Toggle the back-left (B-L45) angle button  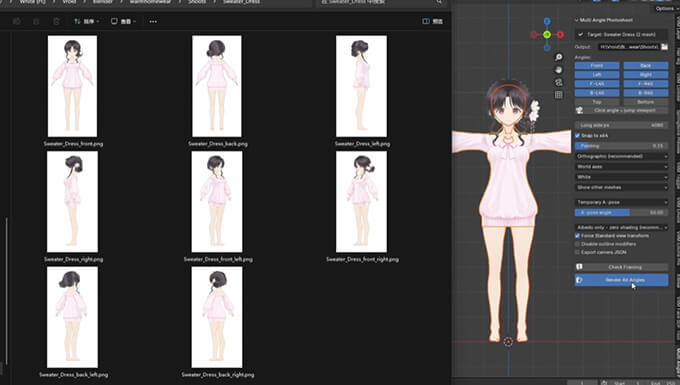tap(597, 93)
